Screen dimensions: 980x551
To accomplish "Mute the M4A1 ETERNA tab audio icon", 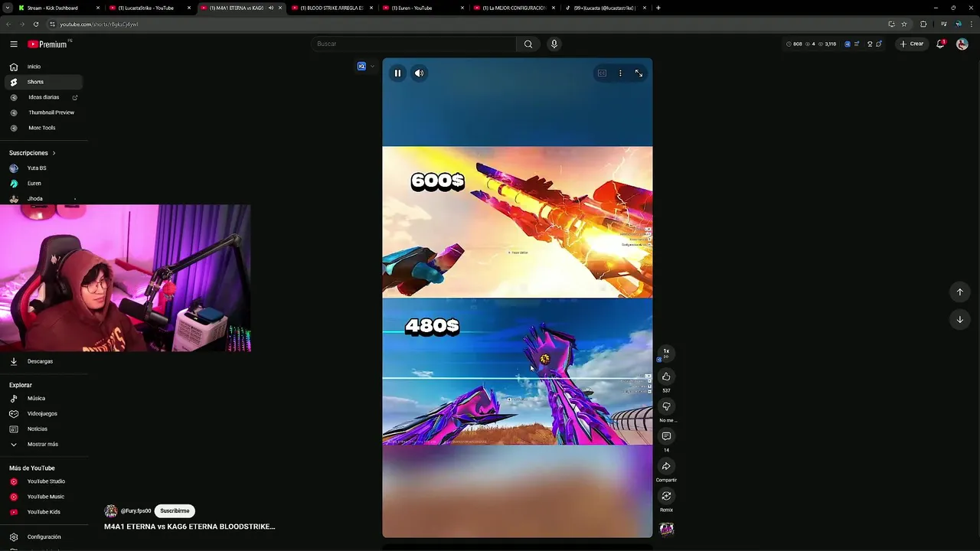I will coord(270,8).
